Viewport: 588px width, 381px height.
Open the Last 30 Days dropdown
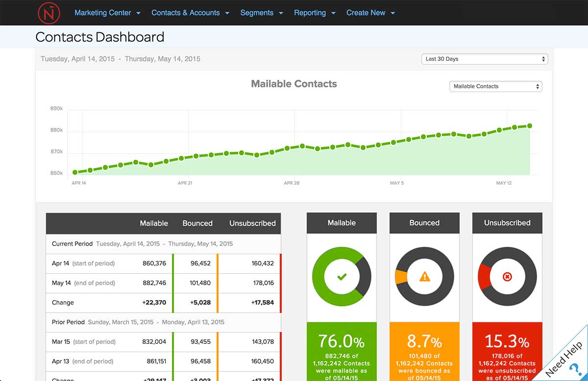(484, 59)
